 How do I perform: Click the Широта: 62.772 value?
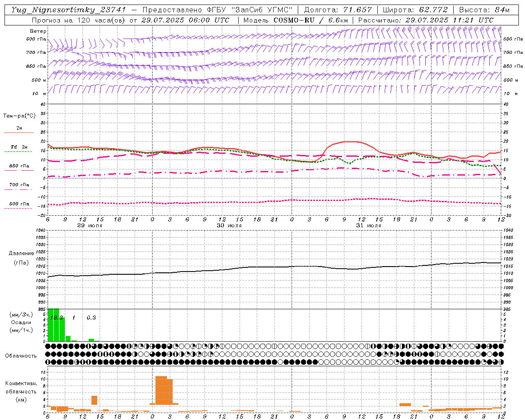coord(415,10)
